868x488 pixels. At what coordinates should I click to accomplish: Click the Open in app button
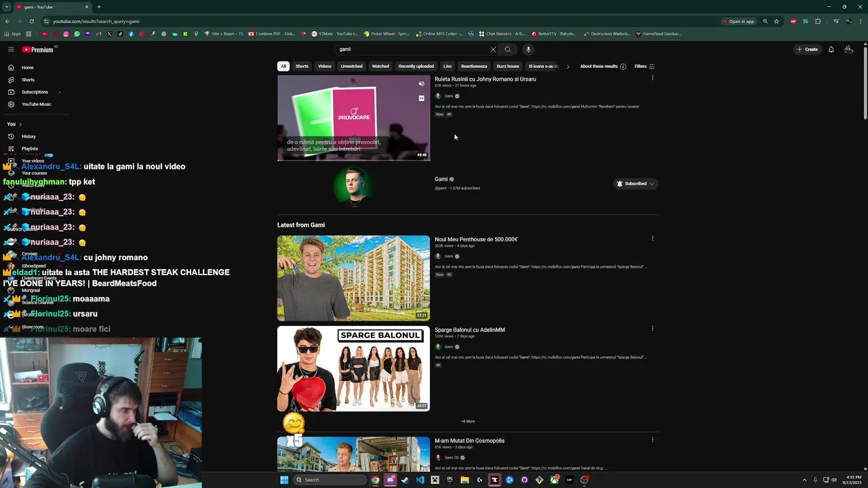point(738,21)
